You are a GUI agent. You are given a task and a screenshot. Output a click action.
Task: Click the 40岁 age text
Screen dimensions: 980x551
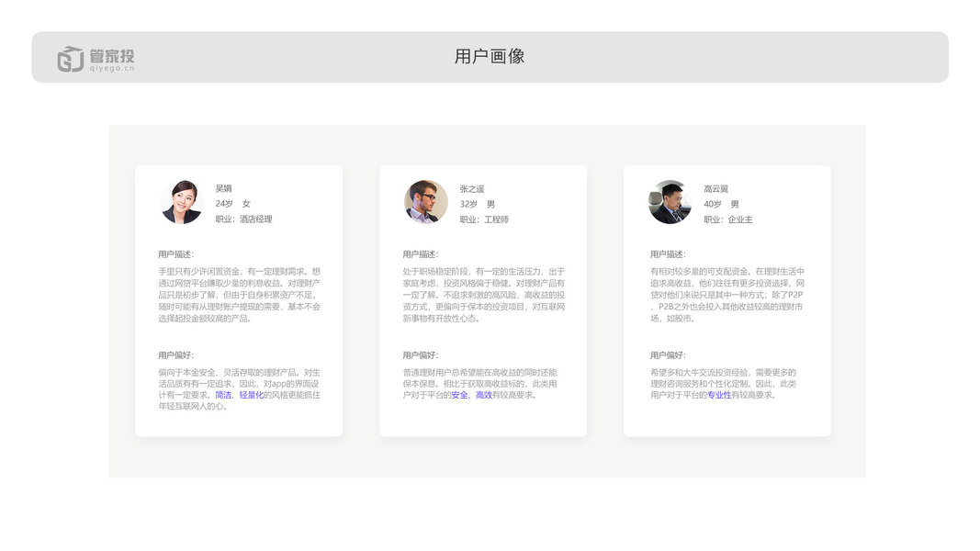(x=712, y=204)
